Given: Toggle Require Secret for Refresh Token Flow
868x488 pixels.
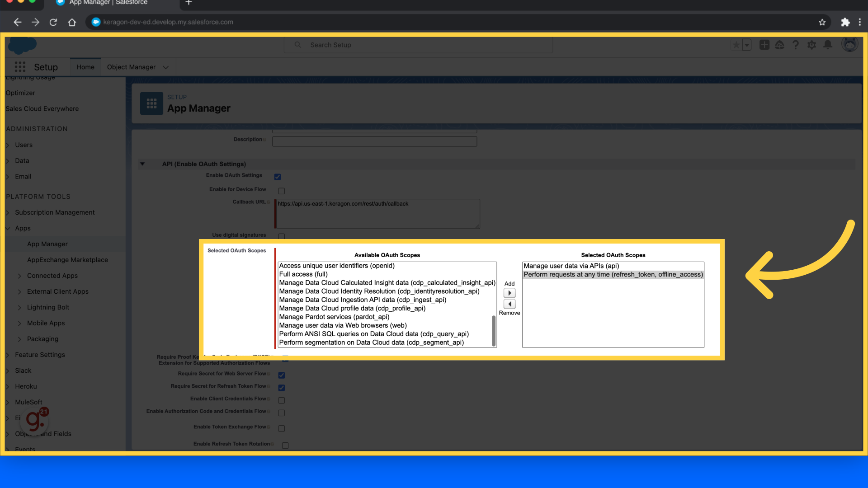Looking at the screenshot, I should coord(281,388).
